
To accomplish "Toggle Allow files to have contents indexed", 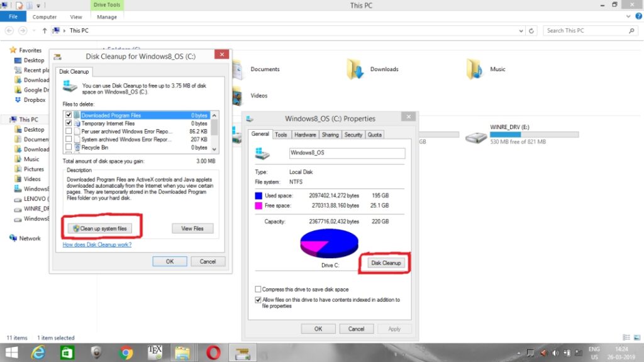I will (258, 300).
